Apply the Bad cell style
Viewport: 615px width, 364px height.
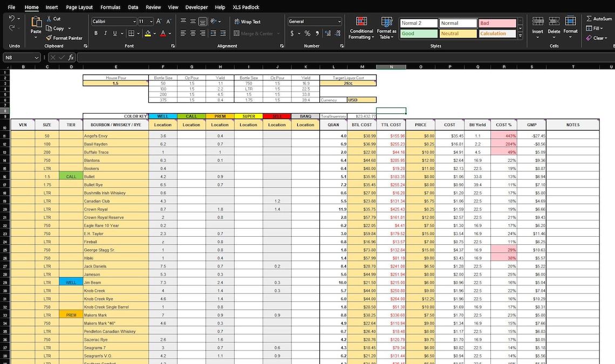point(497,23)
